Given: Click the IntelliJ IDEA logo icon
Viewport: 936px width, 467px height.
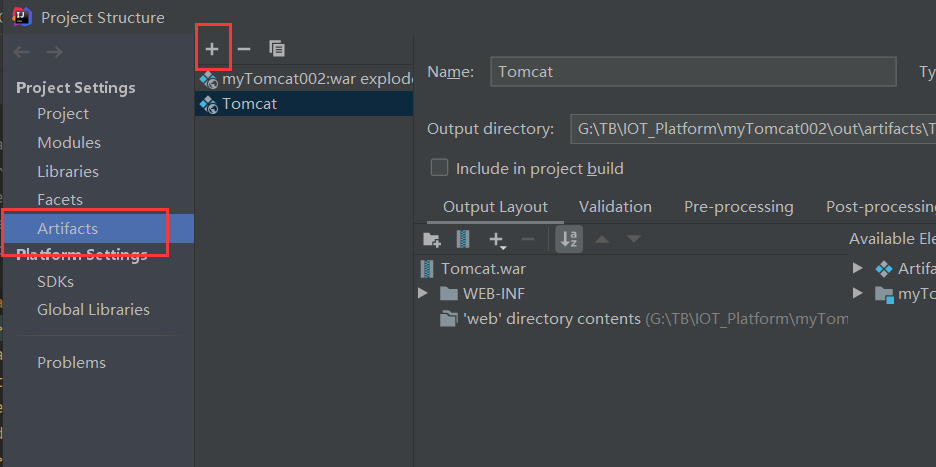Looking at the screenshot, I should (22, 17).
